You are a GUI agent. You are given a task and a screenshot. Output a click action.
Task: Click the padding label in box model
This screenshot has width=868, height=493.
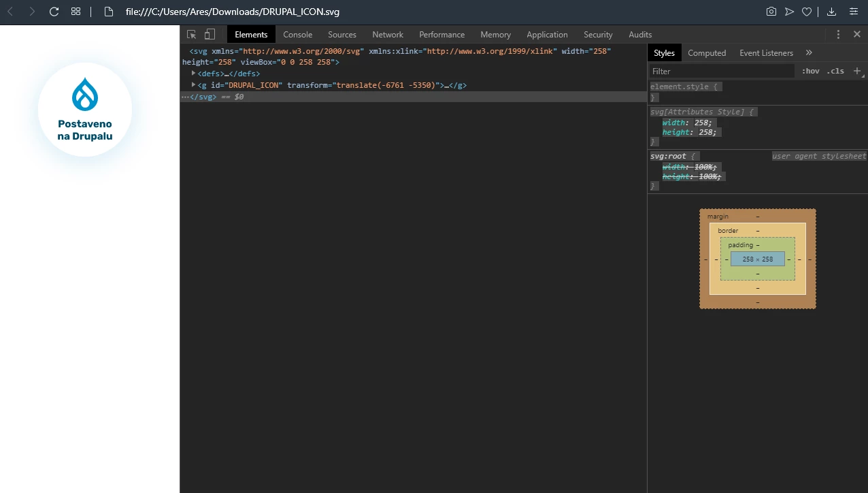(741, 245)
